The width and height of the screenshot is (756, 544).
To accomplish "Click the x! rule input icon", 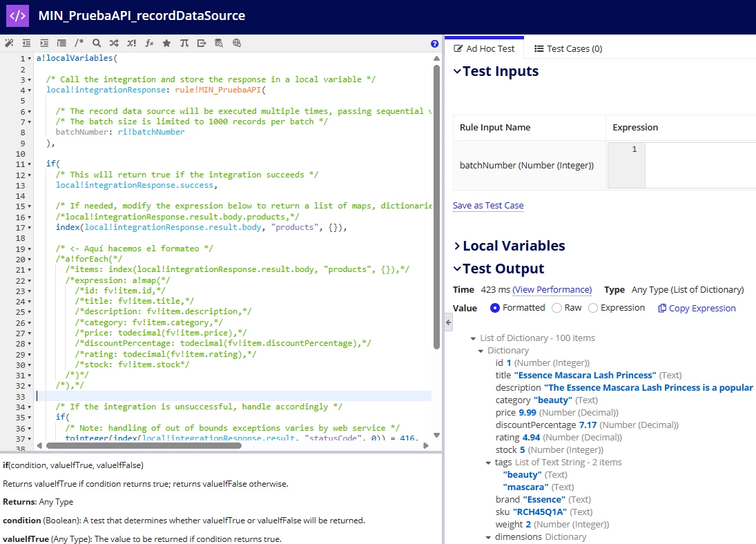I will click(131, 43).
